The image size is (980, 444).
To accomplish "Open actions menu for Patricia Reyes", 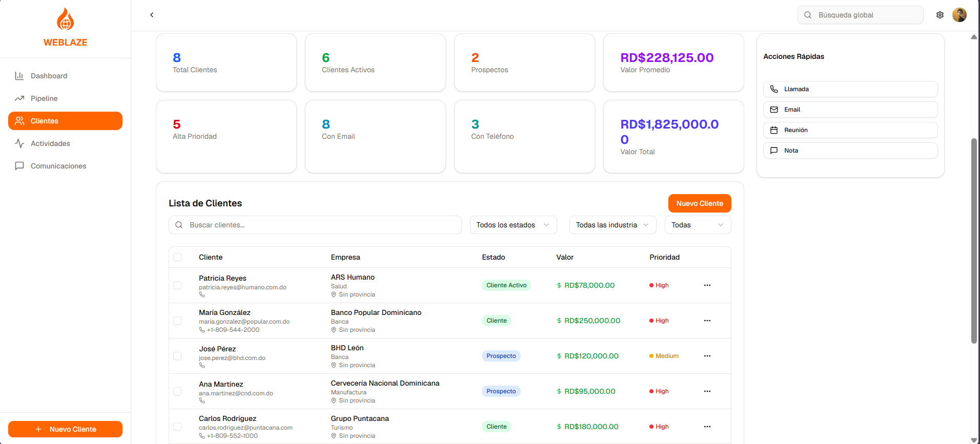I will click(707, 285).
